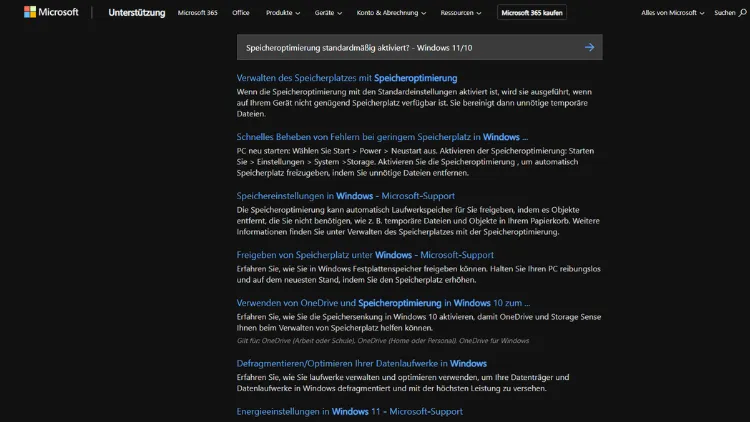Expand the Geräte dropdown
Screen dimensions: 750x422
click(x=328, y=13)
